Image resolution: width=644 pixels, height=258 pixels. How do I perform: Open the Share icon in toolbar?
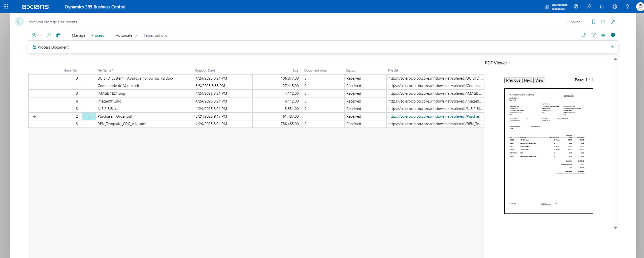click(x=584, y=35)
